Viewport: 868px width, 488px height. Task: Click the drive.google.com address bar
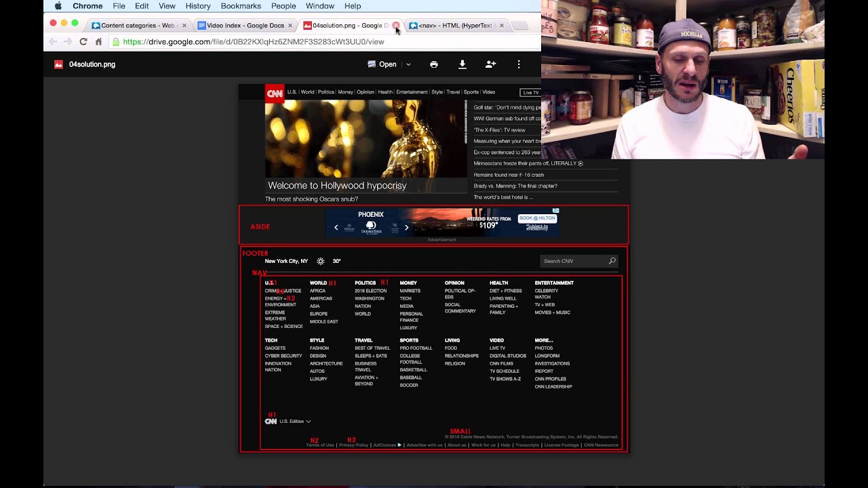point(325,42)
